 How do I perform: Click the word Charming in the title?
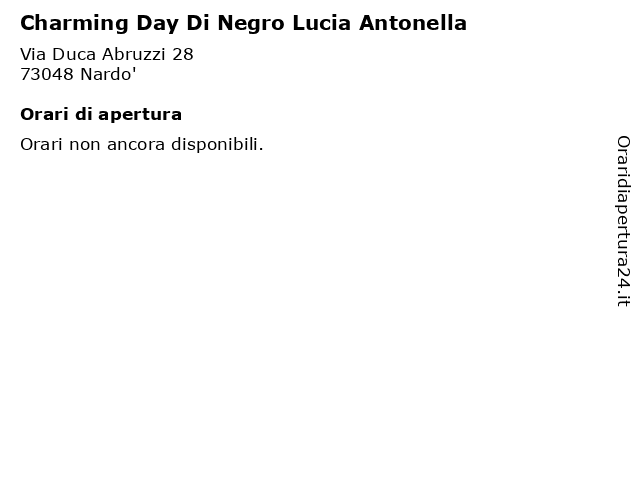tap(74, 24)
